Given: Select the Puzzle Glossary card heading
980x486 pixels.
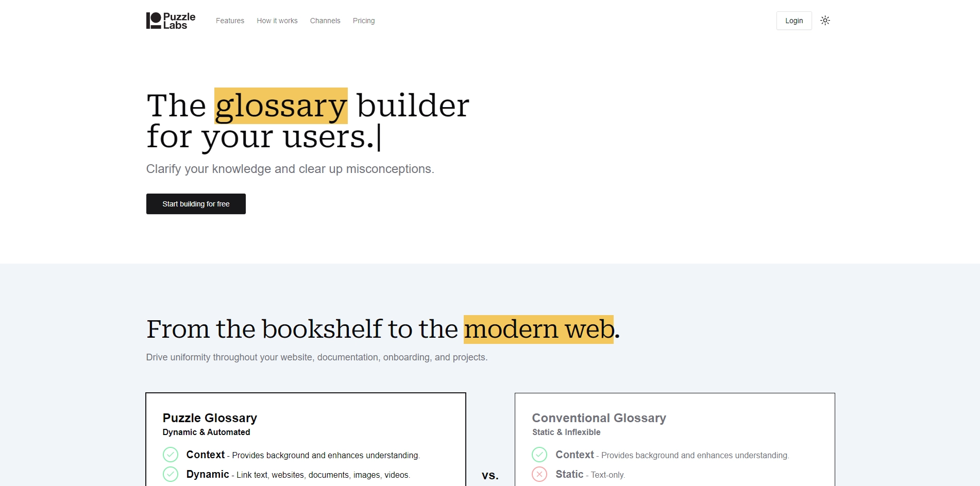Looking at the screenshot, I should coord(210,418).
